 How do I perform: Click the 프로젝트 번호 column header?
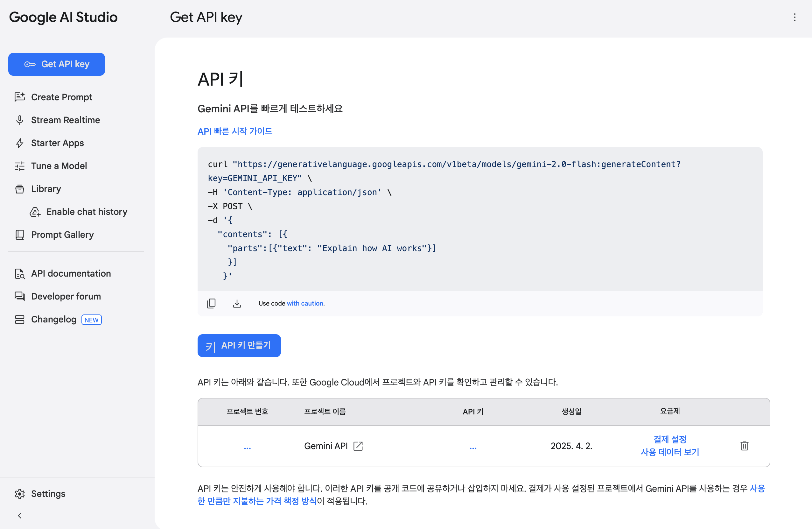pos(247,411)
